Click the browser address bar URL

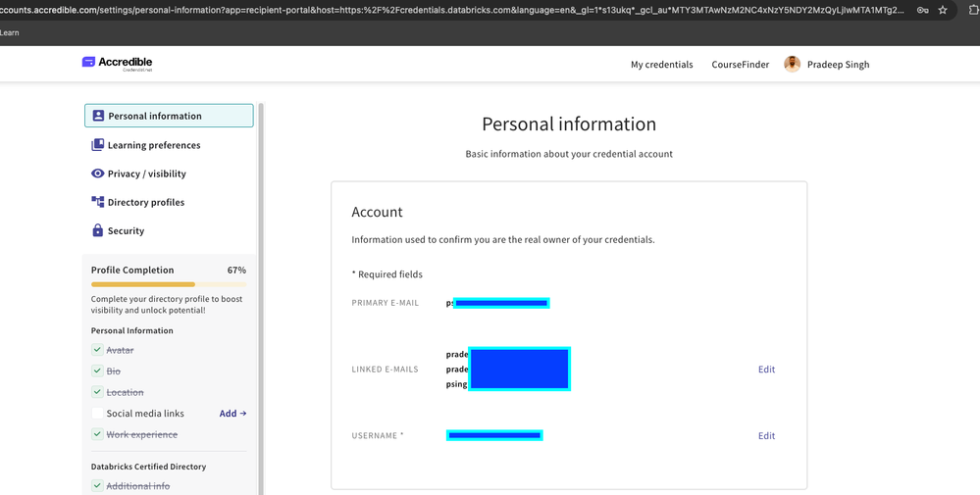point(452,10)
